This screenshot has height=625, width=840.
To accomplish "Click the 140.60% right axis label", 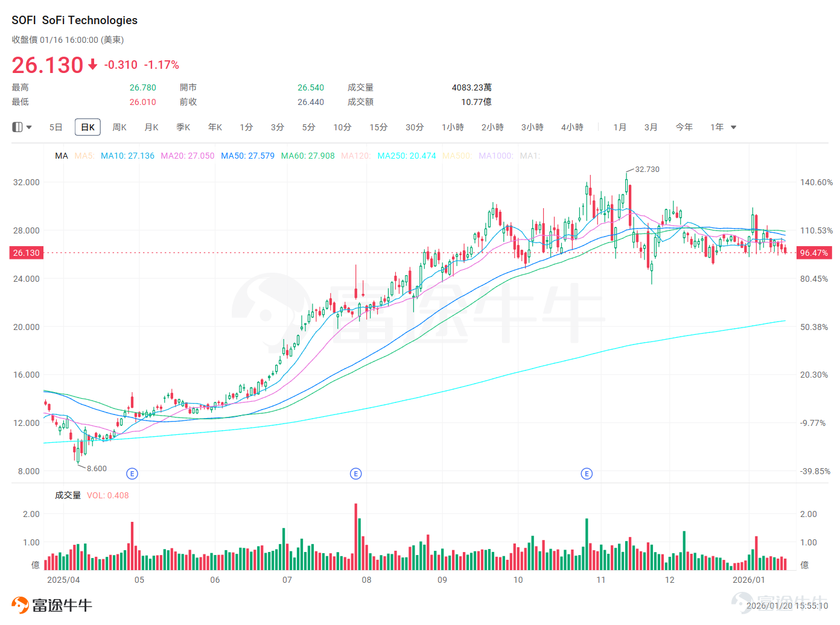I will tap(816, 182).
